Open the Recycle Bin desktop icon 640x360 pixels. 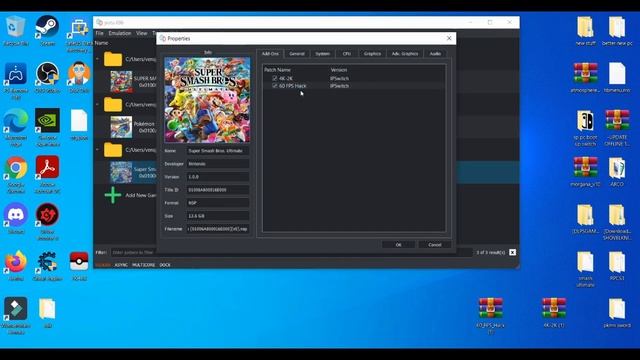16,30
